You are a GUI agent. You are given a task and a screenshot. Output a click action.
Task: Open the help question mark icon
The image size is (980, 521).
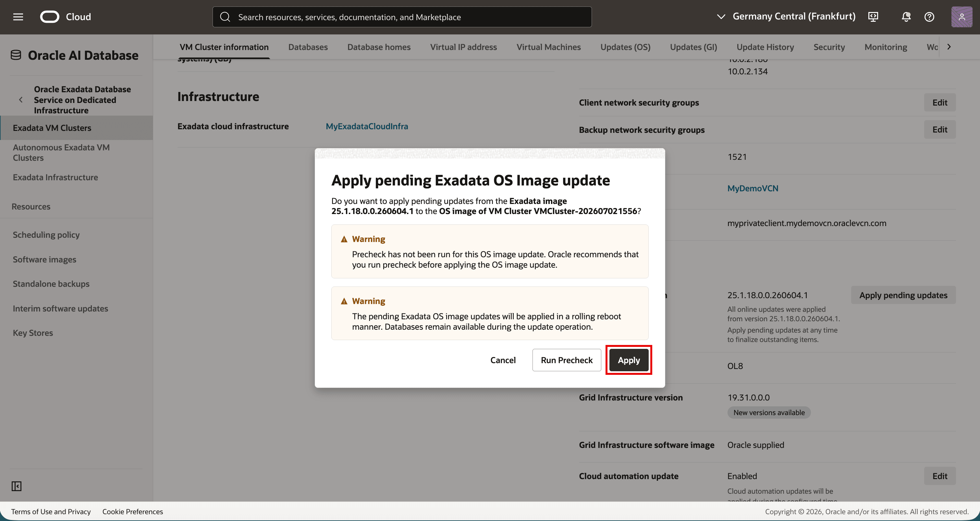929,17
